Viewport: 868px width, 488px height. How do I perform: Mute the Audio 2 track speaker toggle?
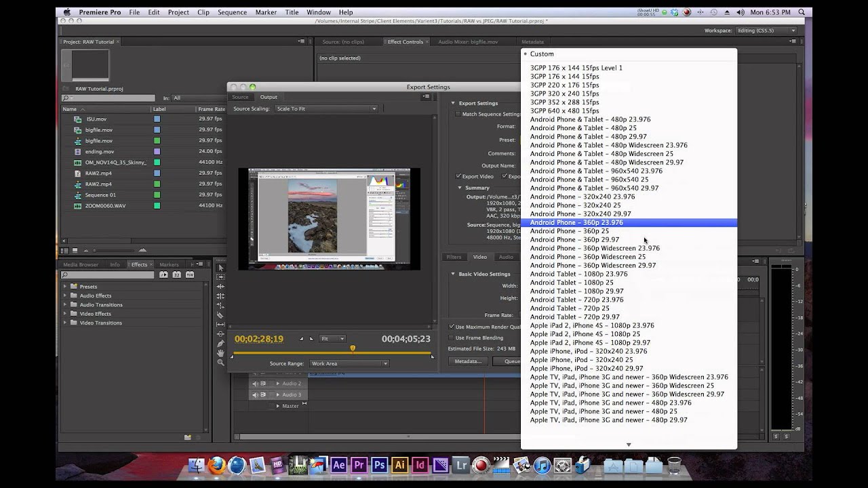(256, 384)
